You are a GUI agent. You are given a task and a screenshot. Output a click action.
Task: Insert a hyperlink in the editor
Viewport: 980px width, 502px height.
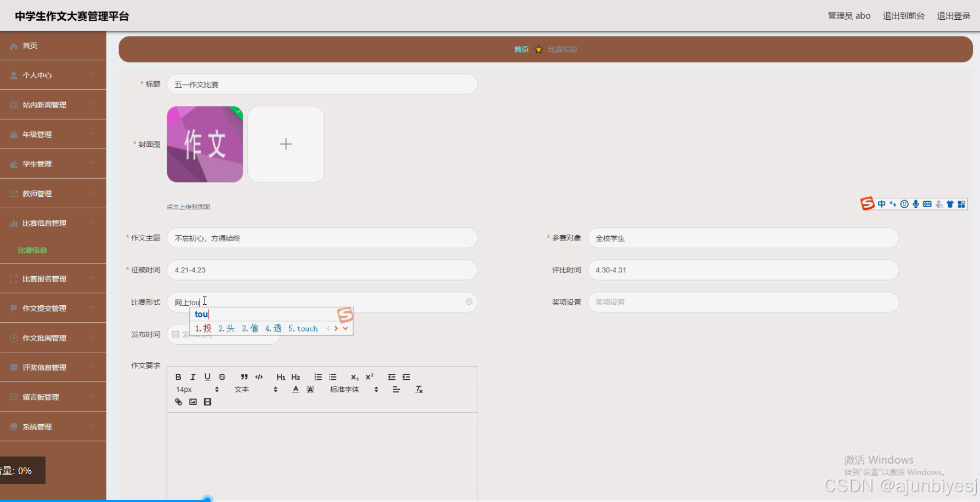(x=178, y=402)
